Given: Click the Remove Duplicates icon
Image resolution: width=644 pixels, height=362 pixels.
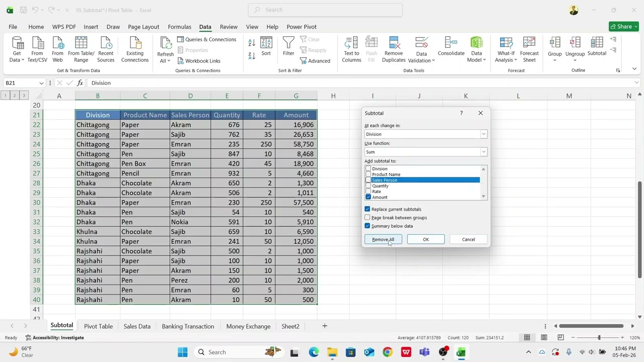Looking at the screenshot, I should click(394, 50).
